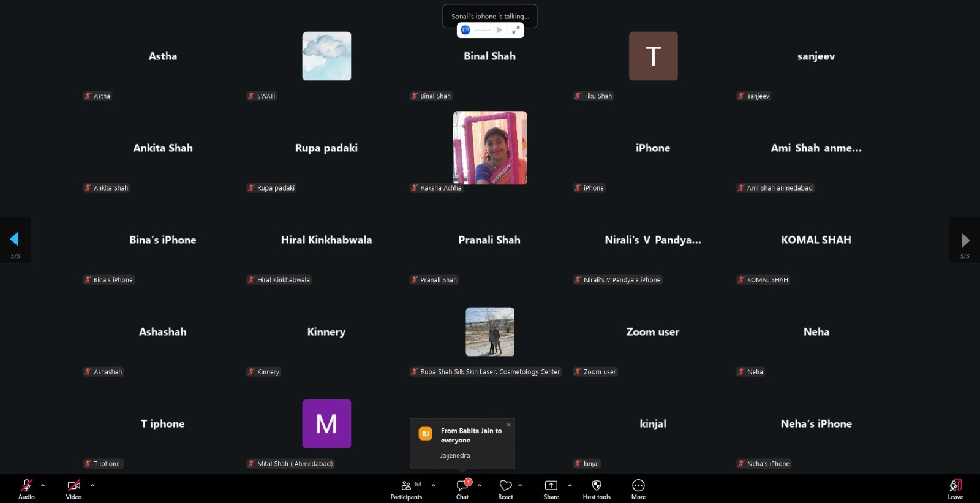Expand the chevron next to Participants
Screen dimensions: 980x503
click(433, 485)
